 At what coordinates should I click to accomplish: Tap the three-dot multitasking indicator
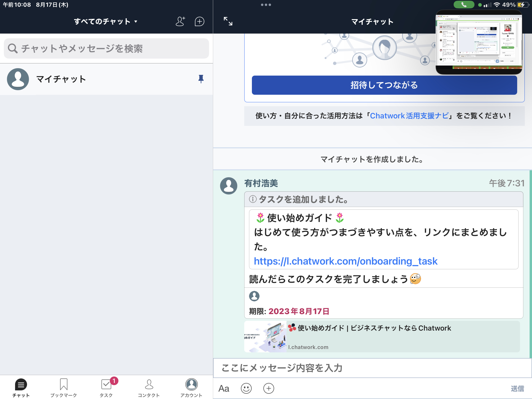266,5
